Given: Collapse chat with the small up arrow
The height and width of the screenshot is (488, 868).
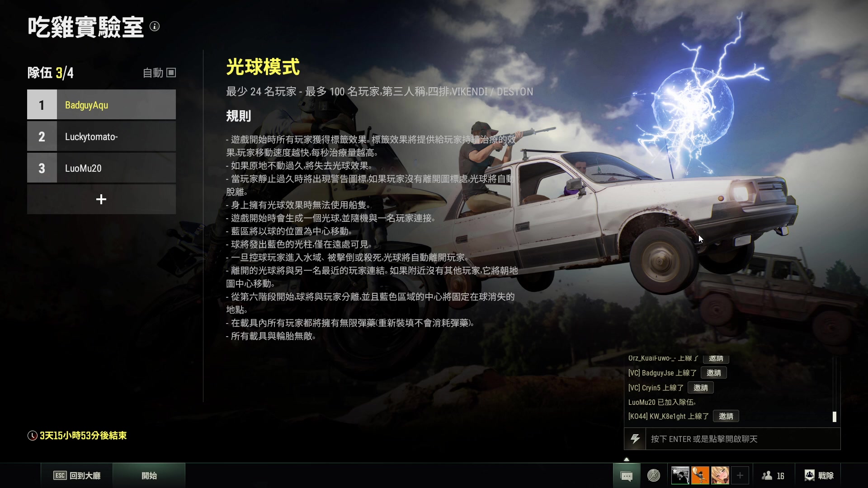Looking at the screenshot, I should (x=626, y=459).
